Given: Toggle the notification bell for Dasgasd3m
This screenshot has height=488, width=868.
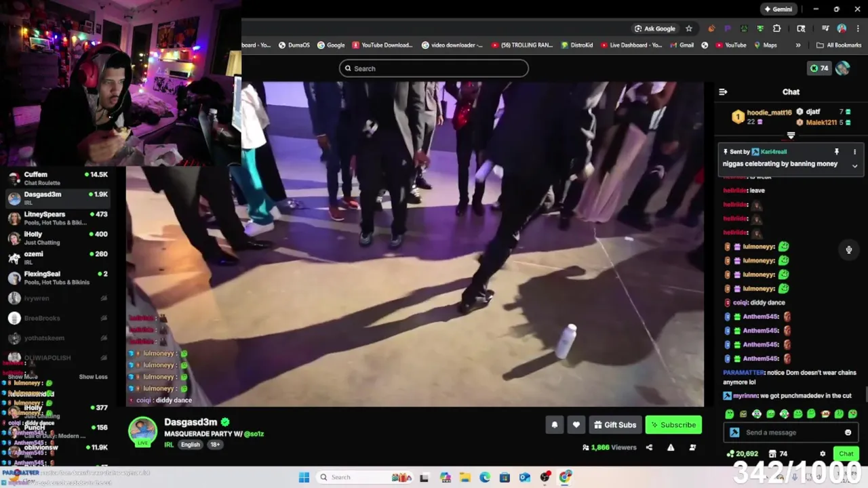Looking at the screenshot, I should pyautogui.click(x=554, y=425).
